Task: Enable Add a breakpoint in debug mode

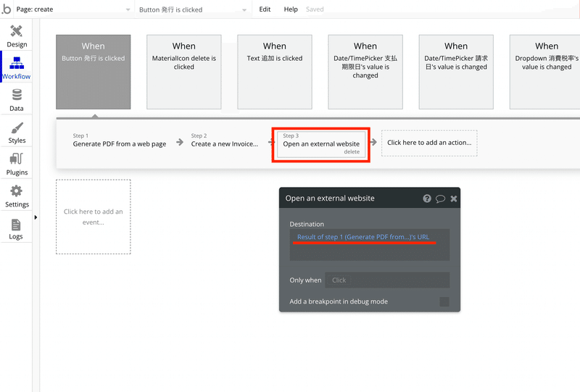Action: [444, 301]
